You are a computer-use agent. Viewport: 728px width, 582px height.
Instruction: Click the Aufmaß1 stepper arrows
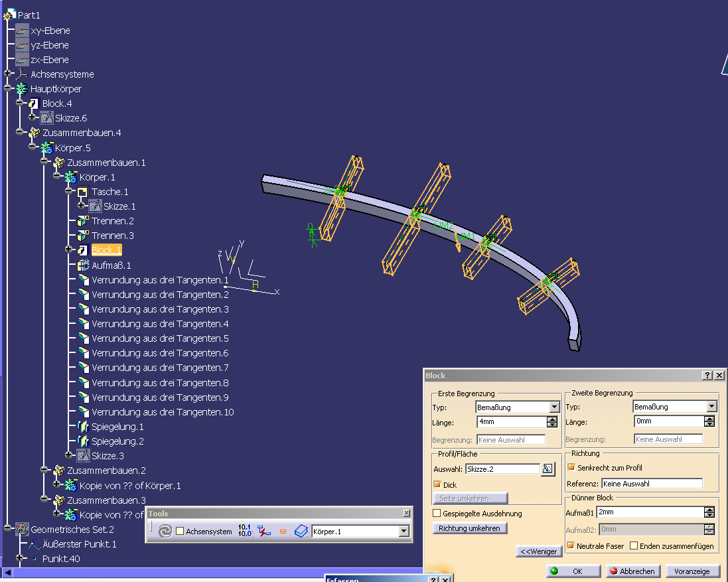click(x=709, y=512)
